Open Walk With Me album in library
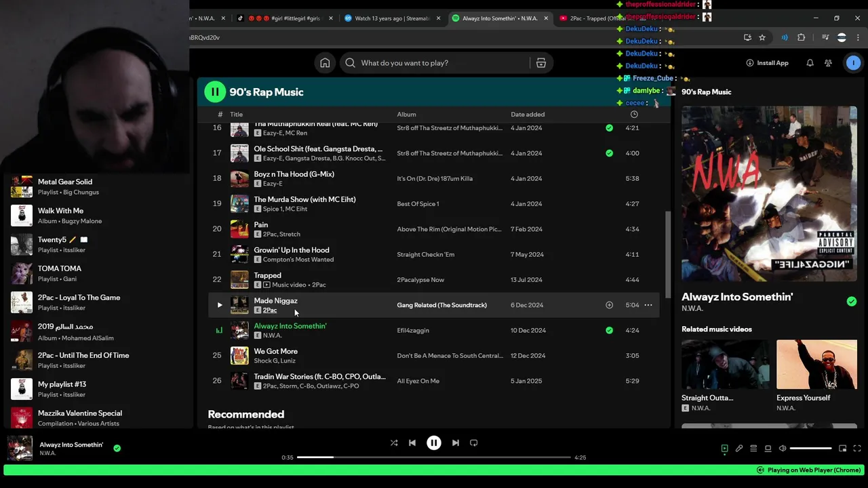Viewport: 868px width, 488px height. [x=98, y=216]
